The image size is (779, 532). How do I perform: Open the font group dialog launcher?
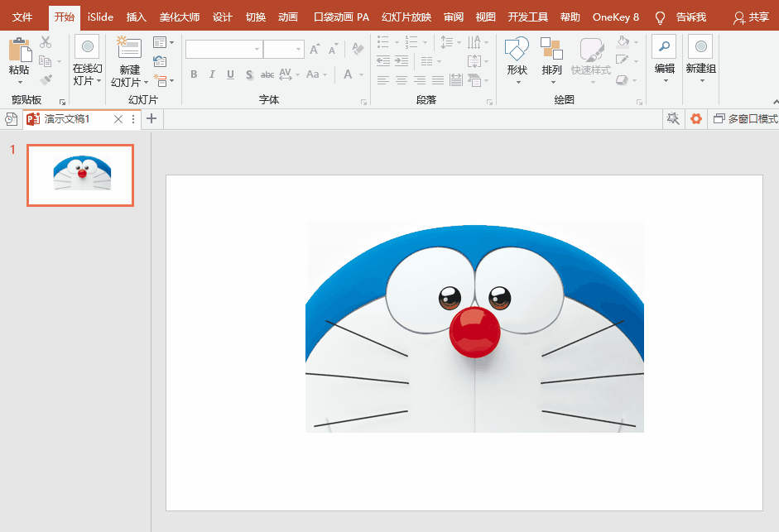coord(363,102)
